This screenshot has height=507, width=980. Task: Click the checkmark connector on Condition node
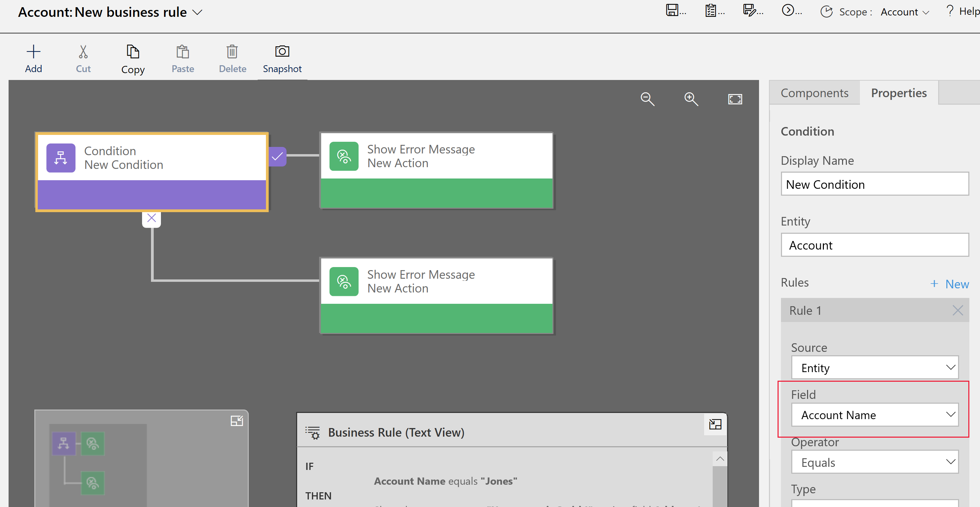tap(276, 157)
